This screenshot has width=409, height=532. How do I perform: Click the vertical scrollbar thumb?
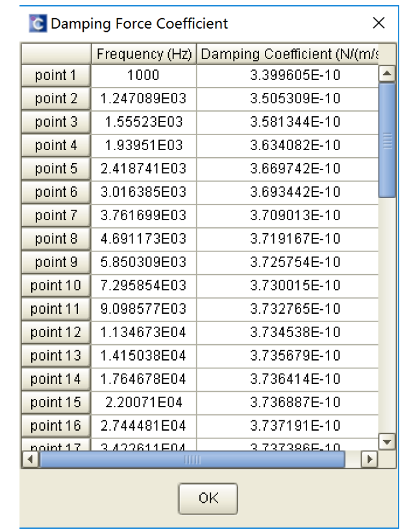387,140
